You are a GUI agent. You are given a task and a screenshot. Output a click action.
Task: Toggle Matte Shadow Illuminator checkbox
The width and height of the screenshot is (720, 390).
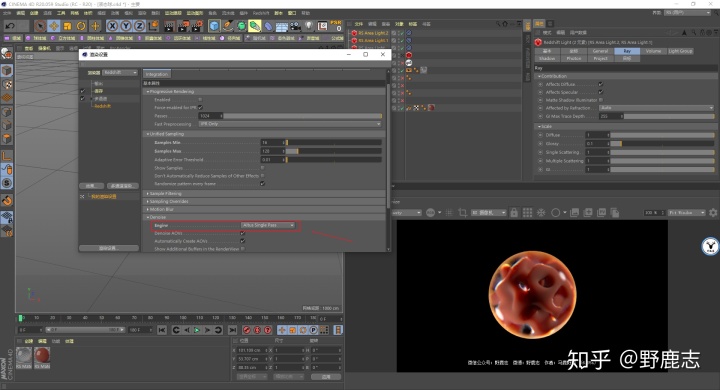coord(601,100)
